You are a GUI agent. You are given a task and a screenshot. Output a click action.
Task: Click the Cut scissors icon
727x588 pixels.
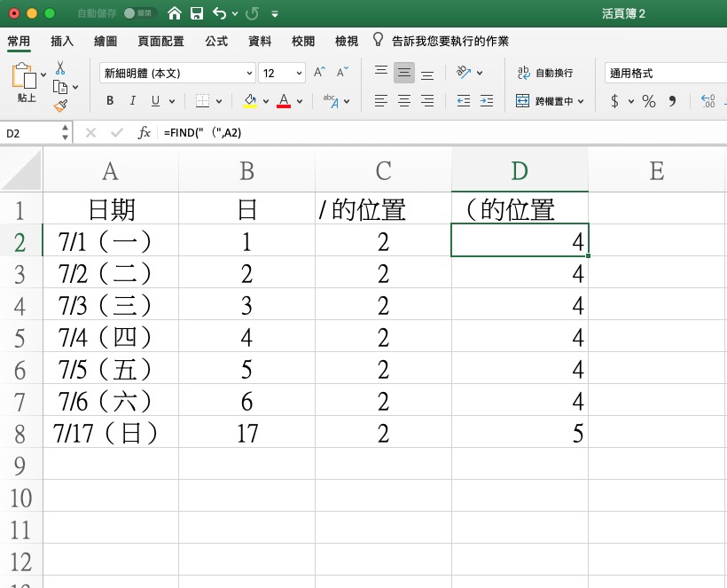tap(60, 67)
